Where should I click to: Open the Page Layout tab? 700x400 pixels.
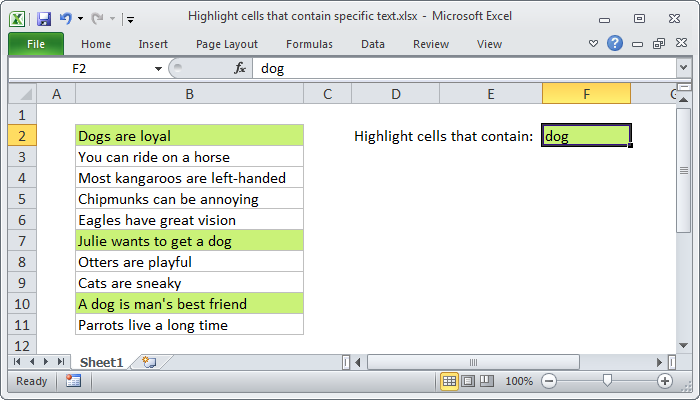(x=227, y=44)
